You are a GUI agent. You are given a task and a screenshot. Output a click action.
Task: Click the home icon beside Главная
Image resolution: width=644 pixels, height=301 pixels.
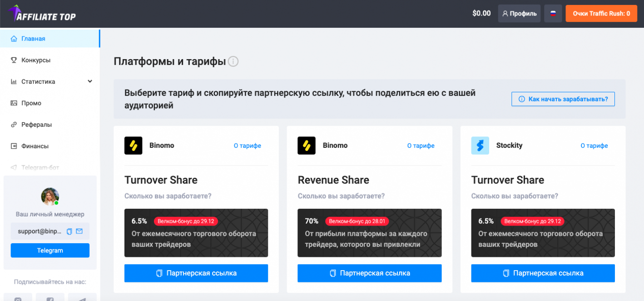[x=14, y=39]
